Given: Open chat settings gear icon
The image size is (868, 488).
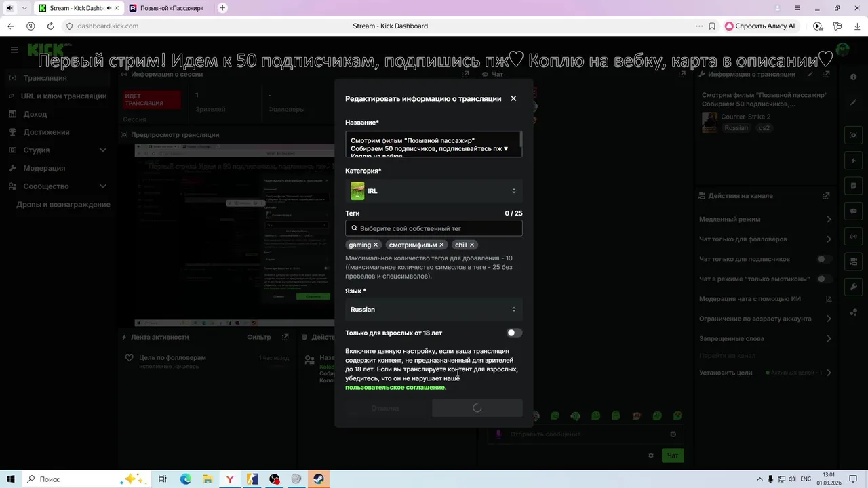Looking at the screenshot, I should click(651, 455).
